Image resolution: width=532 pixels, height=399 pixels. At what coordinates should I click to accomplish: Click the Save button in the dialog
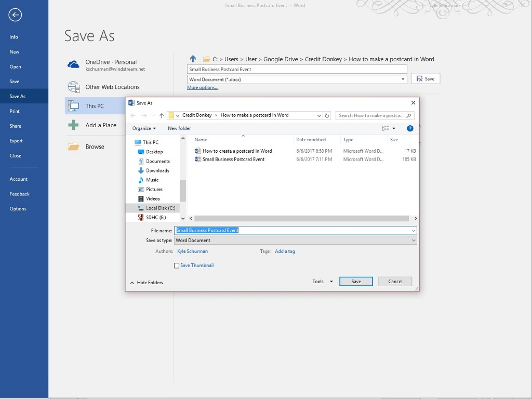click(x=356, y=281)
